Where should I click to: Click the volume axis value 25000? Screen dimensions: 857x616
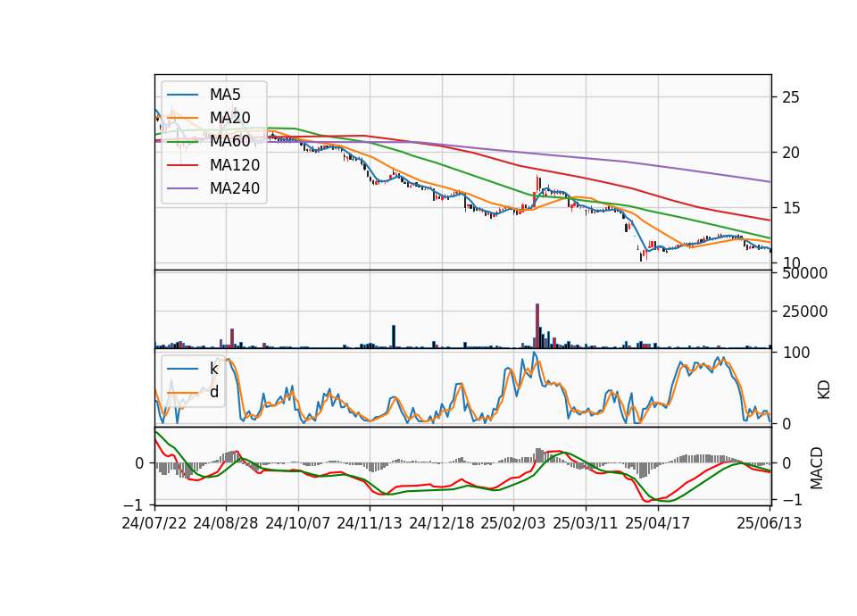point(805,312)
